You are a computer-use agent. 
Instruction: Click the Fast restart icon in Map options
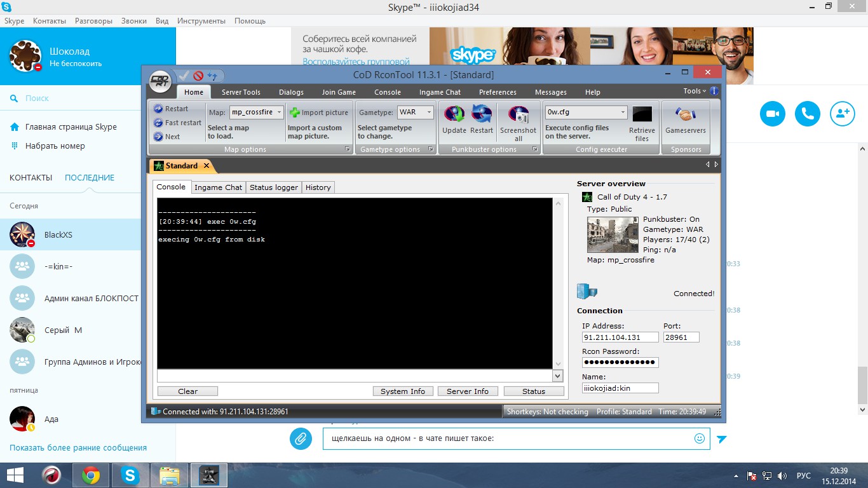[x=158, y=123]
